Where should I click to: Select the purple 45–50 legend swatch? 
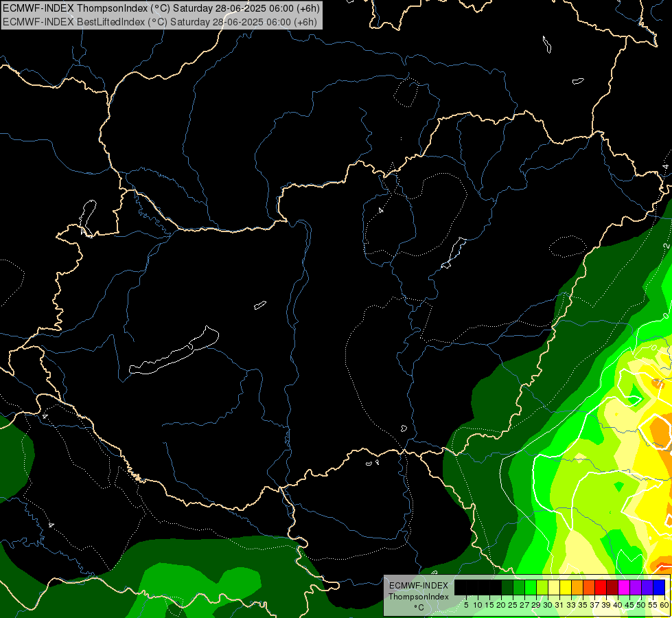point(636,587)
